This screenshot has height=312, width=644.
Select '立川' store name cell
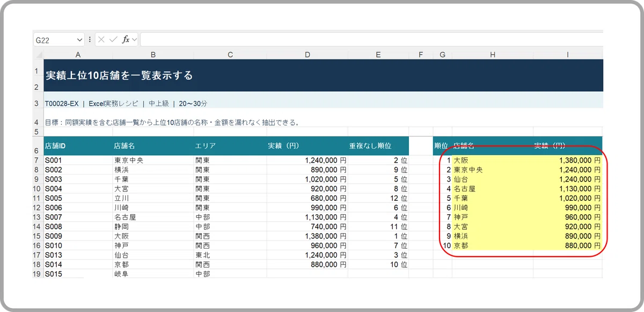(x=153, y=198)
